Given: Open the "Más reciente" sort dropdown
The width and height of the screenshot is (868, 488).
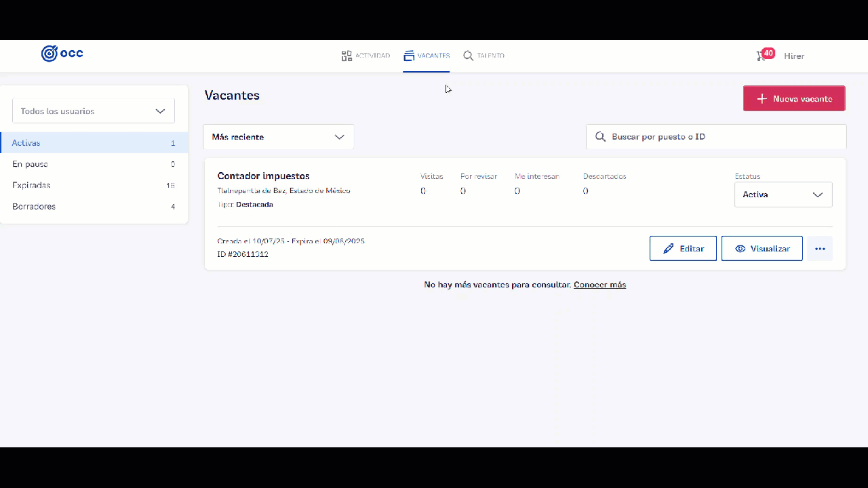Looking at the screenshot, I should [x=278, y=136].
